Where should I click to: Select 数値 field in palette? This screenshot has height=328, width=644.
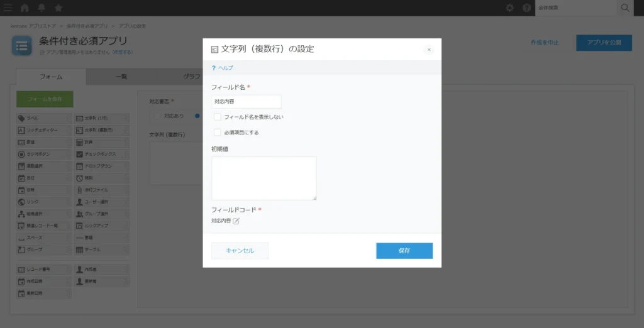[44, 142]
